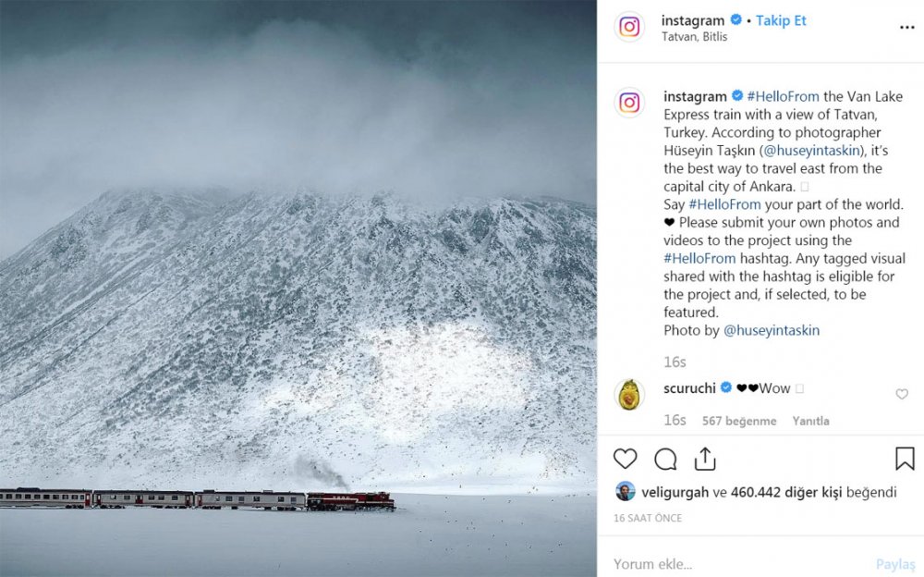Reply to the comment with Yanıtla
Screen dimensions: 924x577
coord(810,421)
